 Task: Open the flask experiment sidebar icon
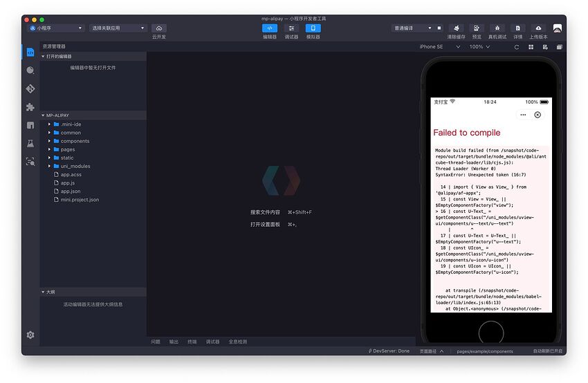pyautogui.click(x=30, y=143)
